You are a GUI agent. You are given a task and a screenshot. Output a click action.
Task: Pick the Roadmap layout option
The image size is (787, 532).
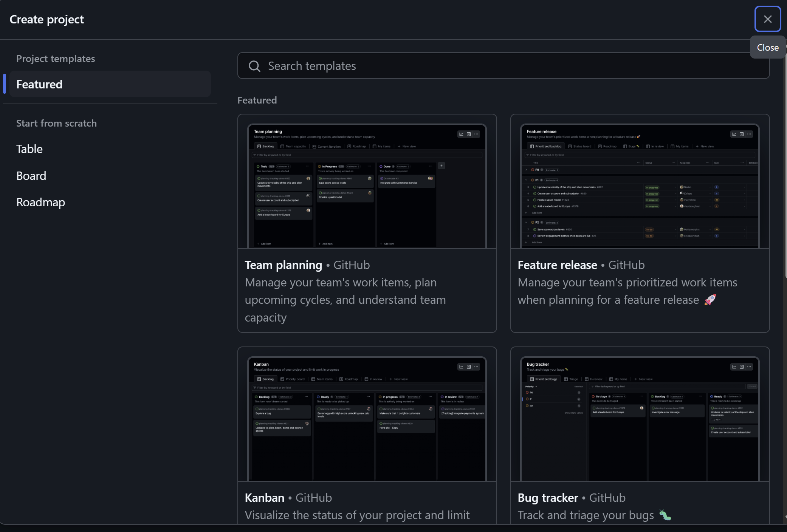[41, 203]
